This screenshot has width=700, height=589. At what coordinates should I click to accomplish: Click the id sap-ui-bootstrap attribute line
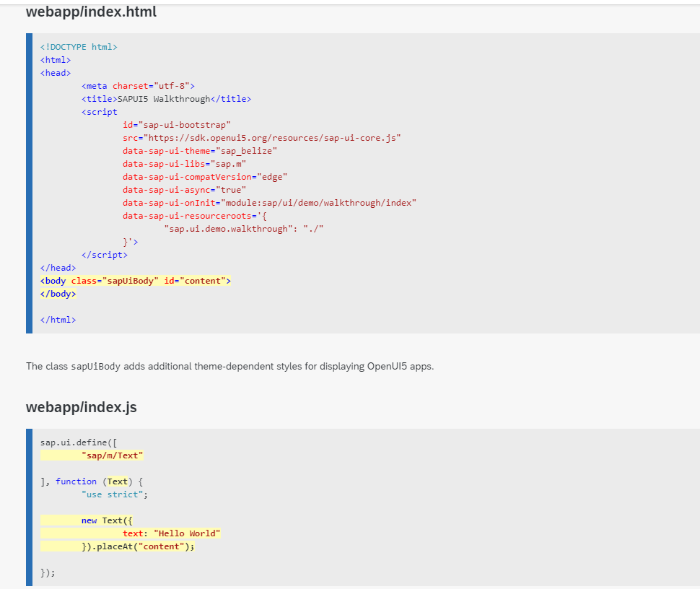[176, 125]
